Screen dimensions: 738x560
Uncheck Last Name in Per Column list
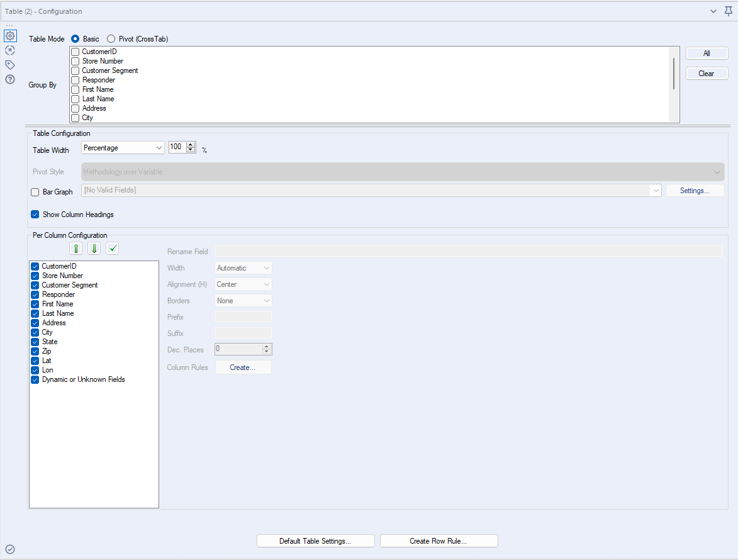(35, 313)
